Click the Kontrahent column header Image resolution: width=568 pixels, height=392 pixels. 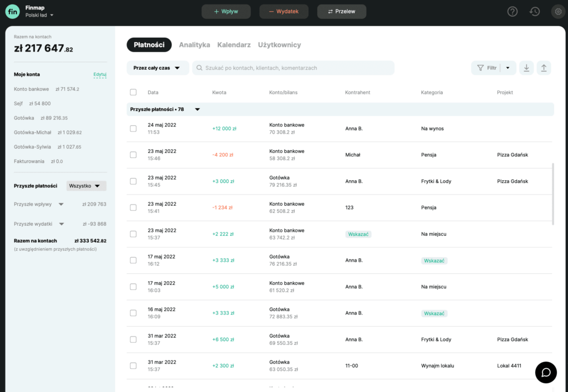(358, 92)
